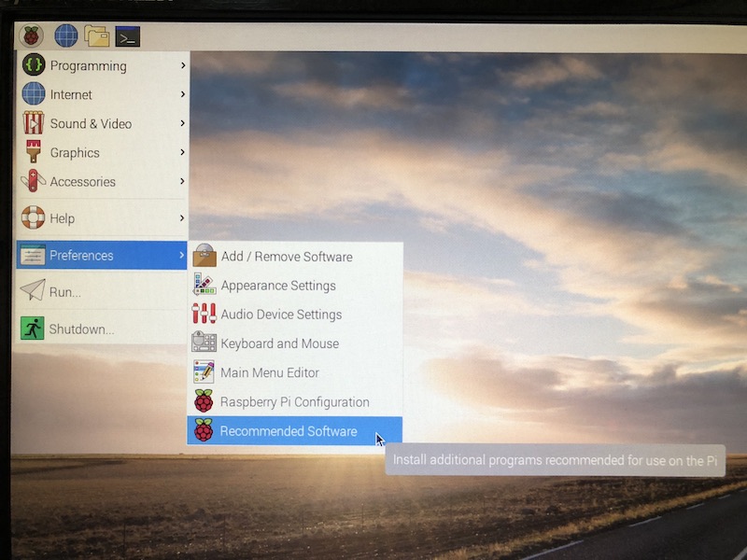Image resolution: width=747 pixels, height=560 pixels.
Task: Click the Graphics paintbrush icon
Action: [34, 152]
